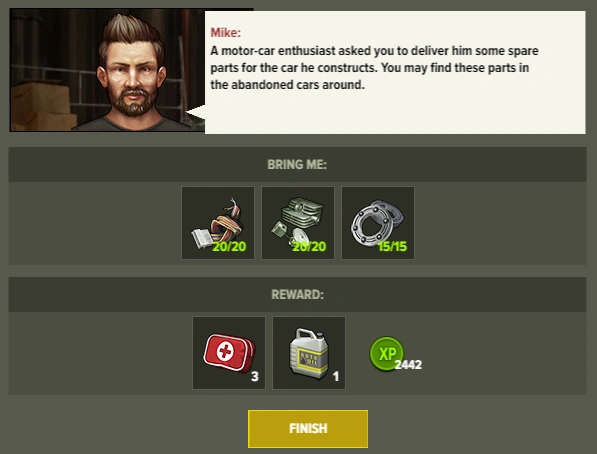Viewport: 597px width, 454px height.
Task: Click the BRING ME header bar
Action: (x=297, y=165)
